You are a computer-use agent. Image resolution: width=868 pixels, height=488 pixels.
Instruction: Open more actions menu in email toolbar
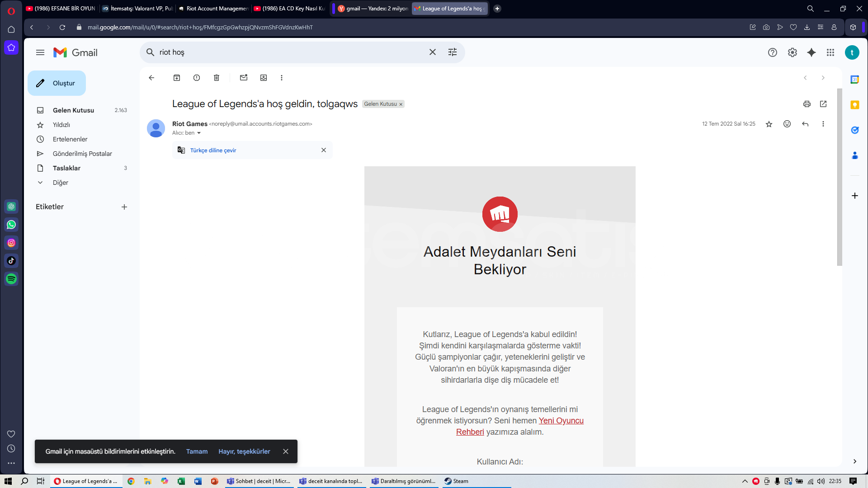tap(282, 78)
